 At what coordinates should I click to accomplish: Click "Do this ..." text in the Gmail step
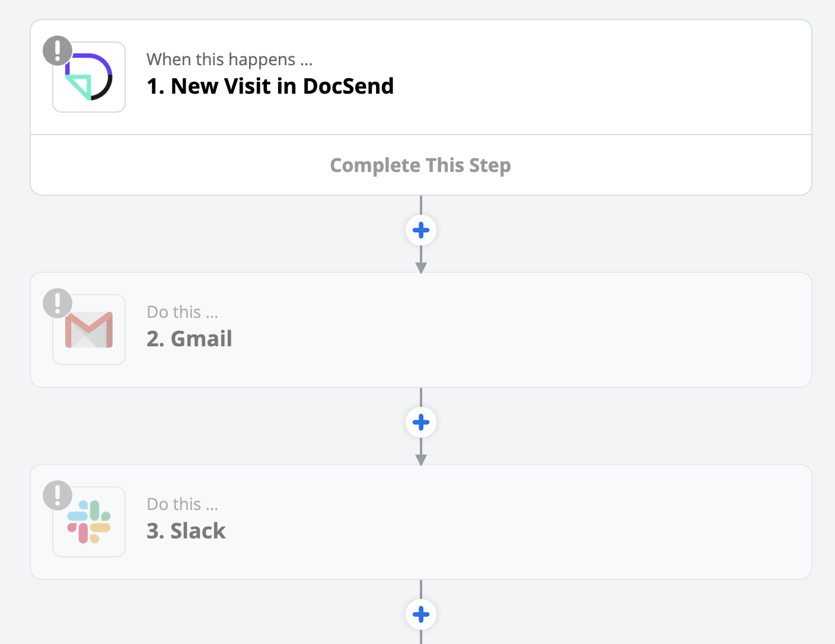click(183, 312)
